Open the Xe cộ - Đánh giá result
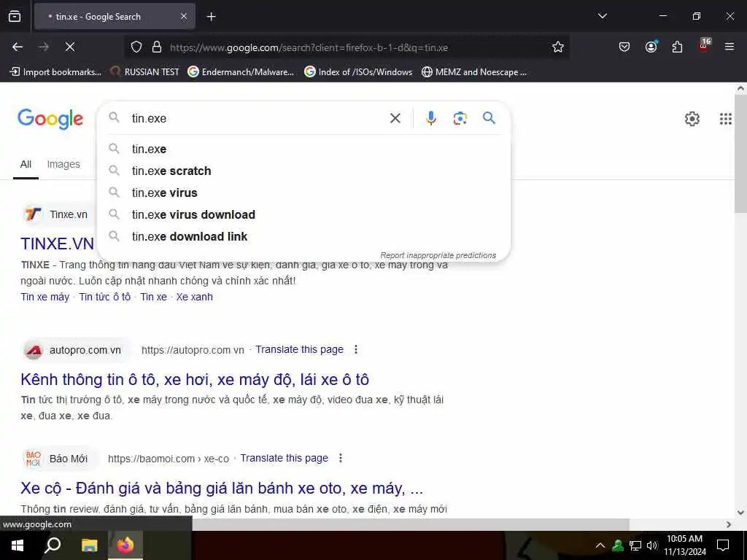 (222, 488)
